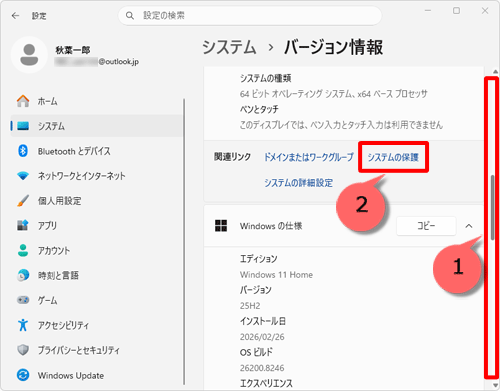Open the user profile avatar
500x391 pixels.
(29, 55)
